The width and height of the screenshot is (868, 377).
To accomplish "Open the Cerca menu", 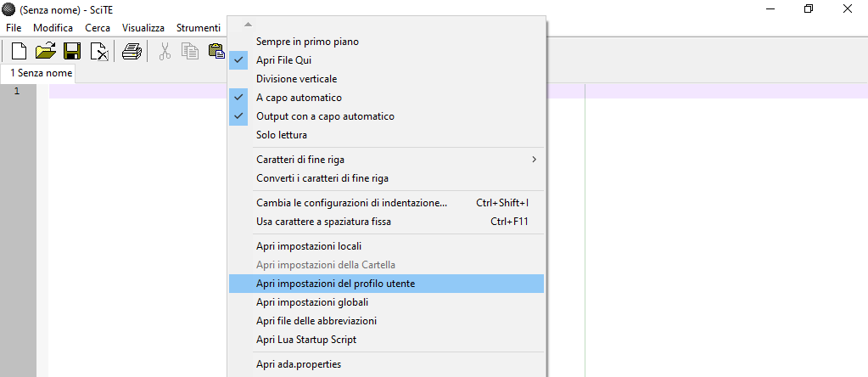I will point(97,28).
